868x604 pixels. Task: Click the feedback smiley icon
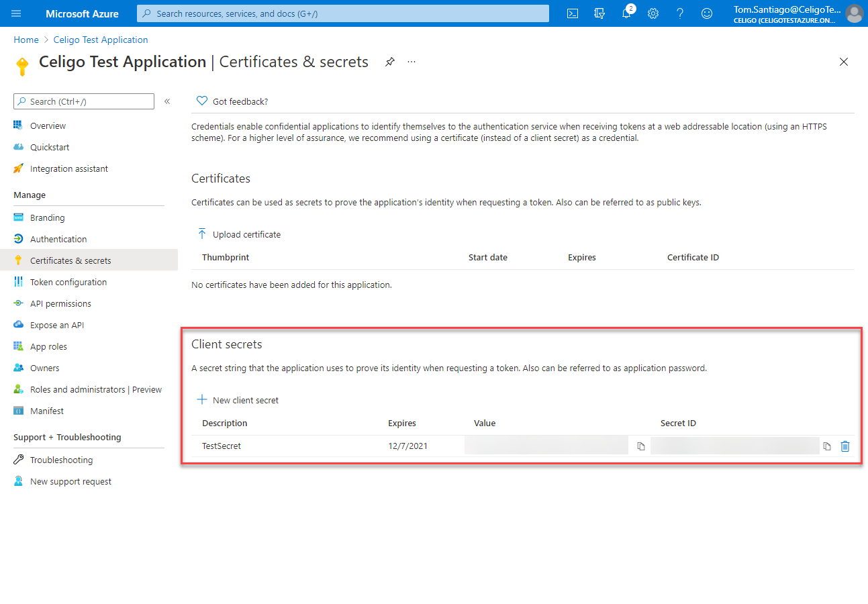pos(706,13)
